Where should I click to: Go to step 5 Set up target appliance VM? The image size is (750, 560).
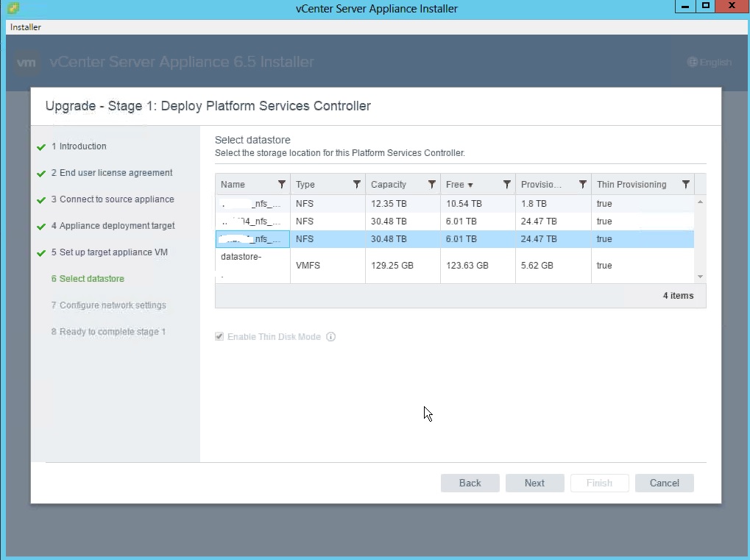point(113,252)
